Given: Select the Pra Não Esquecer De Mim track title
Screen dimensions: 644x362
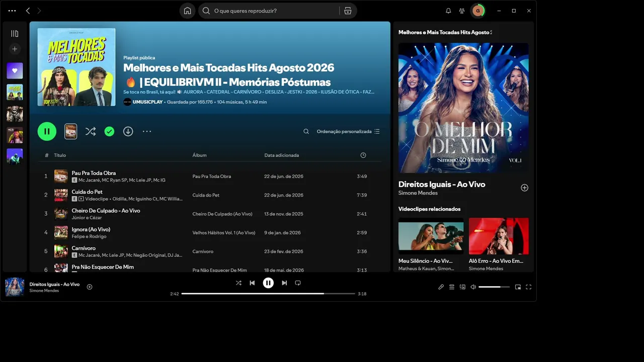Looking at the screenshot, I should [x=103, y=267].
